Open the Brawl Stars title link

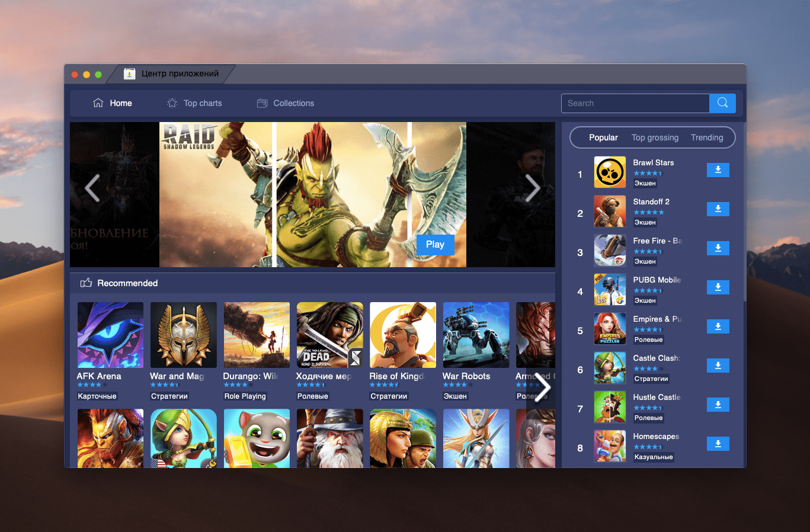point(653,162)
